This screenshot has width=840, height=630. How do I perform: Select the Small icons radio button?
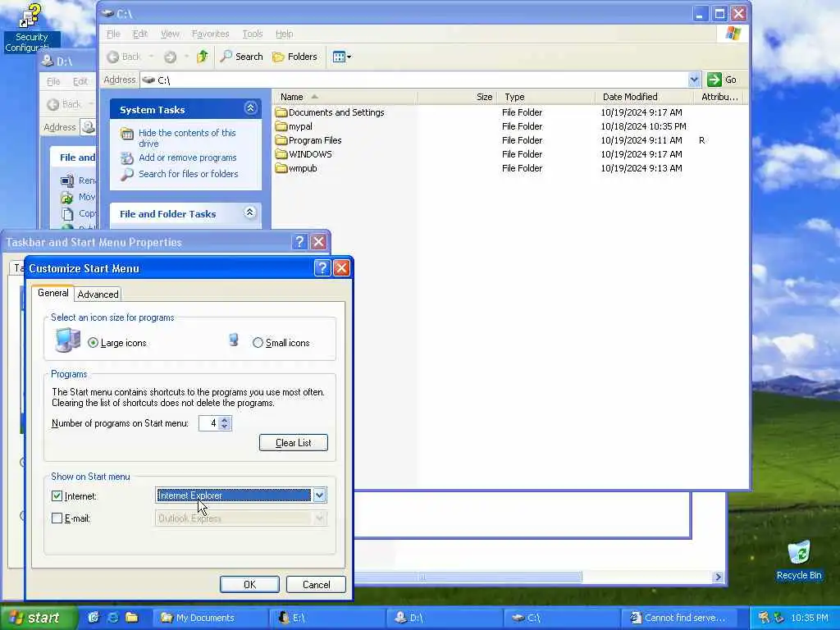(x=258, y=343)
